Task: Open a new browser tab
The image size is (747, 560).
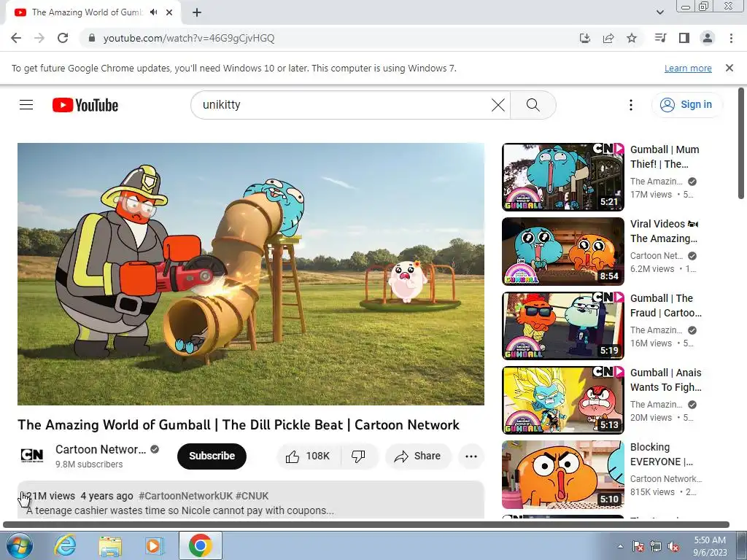Action: (x=197, y=12)
